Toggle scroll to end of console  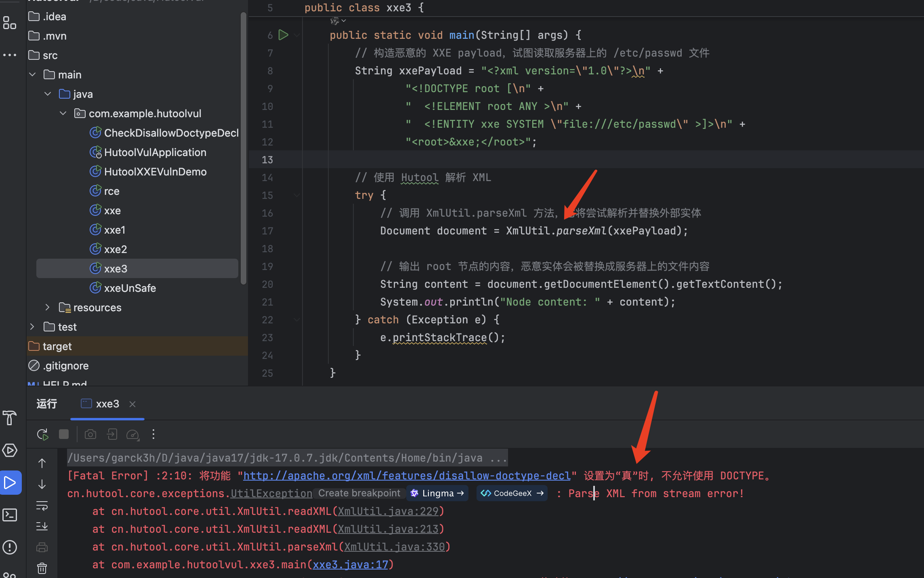point(42,526)
